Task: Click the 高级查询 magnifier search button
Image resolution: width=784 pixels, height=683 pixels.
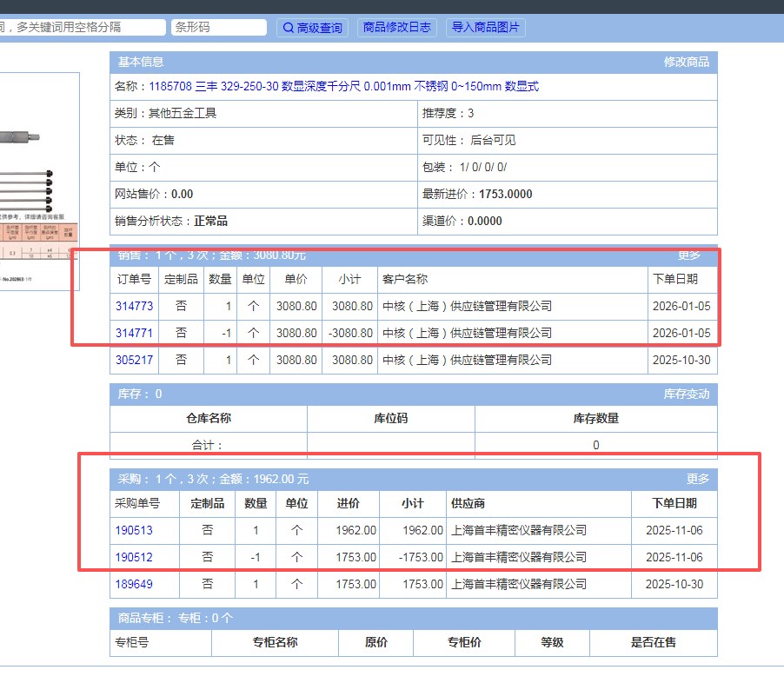Action: coord(313,28)
